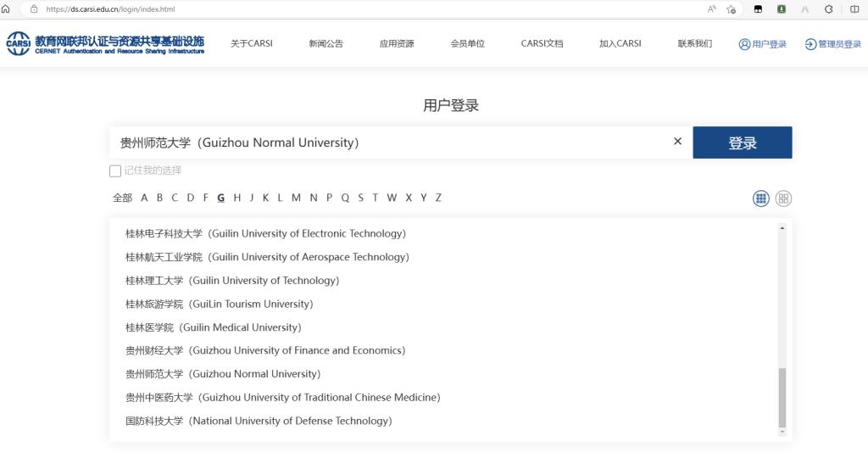The width and height of the screenshot is (868, 458).
Task: Open the 关于CARSI menu
Action: (252, 43)
